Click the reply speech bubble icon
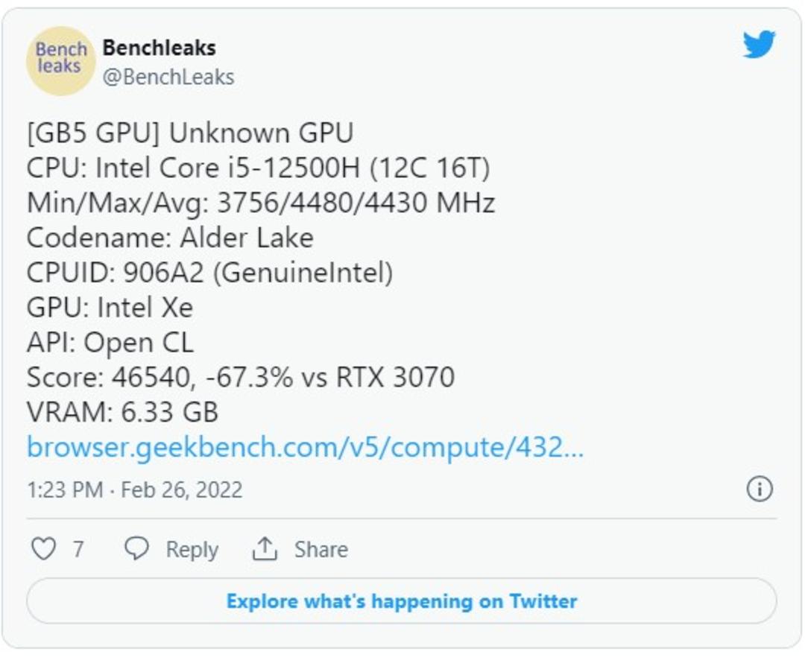 [136, 548]
